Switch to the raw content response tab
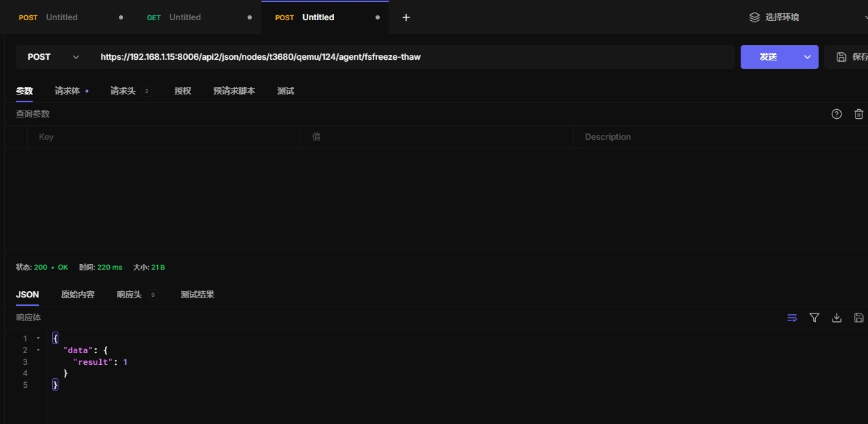The width and height of the screenshot is (868, 424). coord(78,295)
